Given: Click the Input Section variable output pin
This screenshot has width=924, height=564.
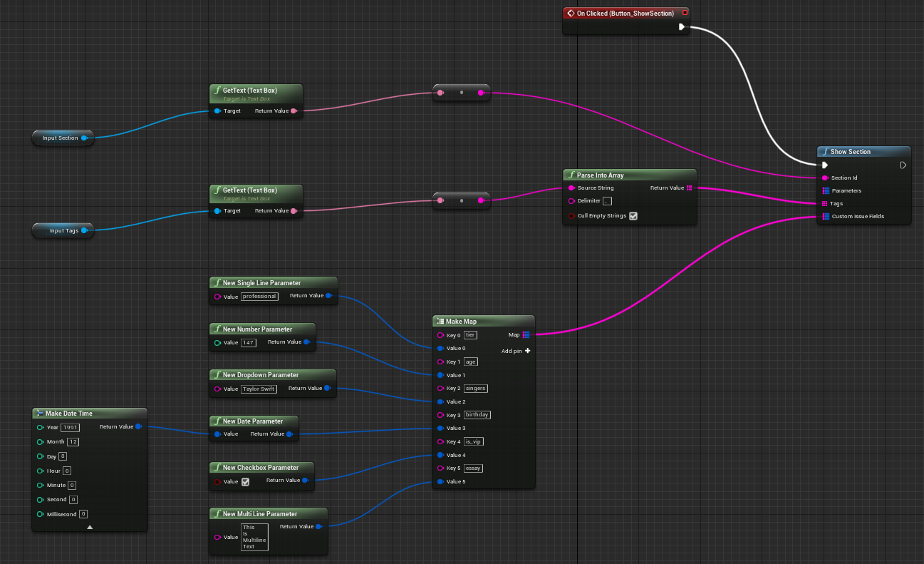Looking at the screenshot, I should 84,138.
